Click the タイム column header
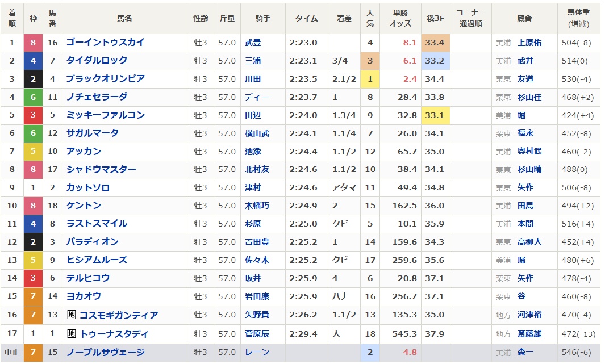605x364 pixels. 306,18
